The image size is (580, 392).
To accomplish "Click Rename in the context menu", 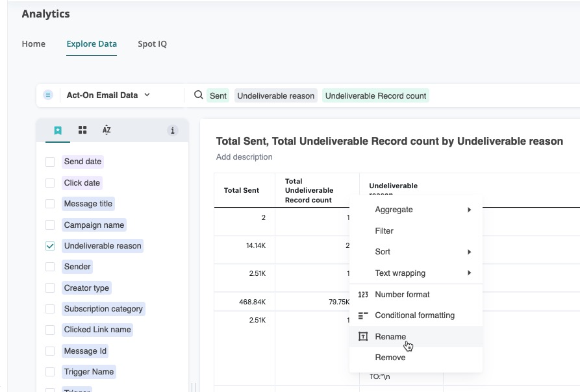I will tap(416, 337).
